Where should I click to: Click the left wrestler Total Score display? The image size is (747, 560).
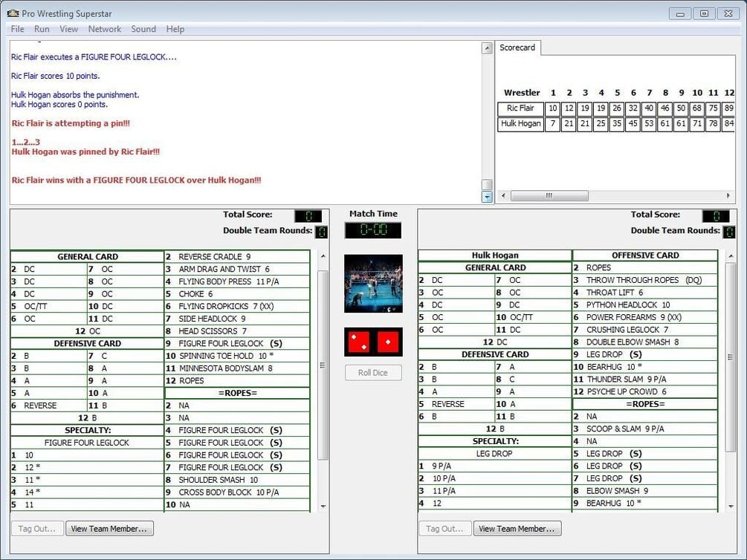click(x=308, y=216)
